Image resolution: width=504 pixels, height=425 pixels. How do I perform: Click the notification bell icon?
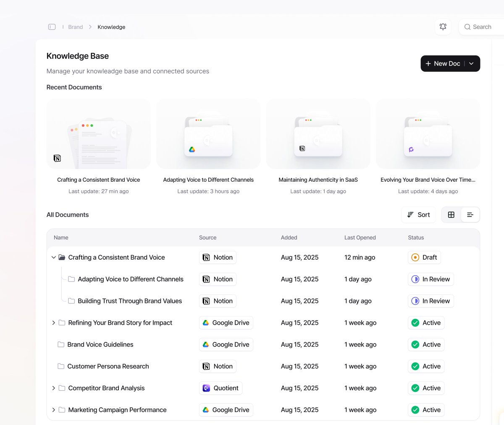[x=443, y=26]
